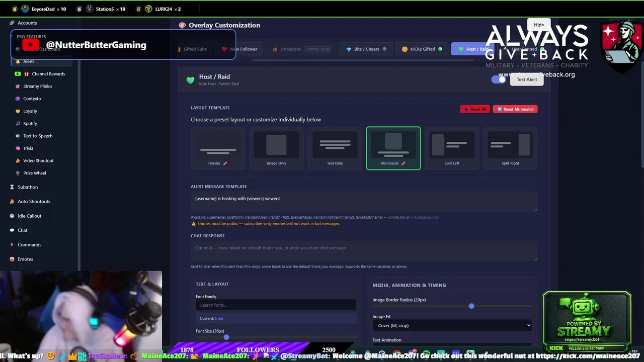
Task: Click the Loyalty heart icon
Action: 18,111
